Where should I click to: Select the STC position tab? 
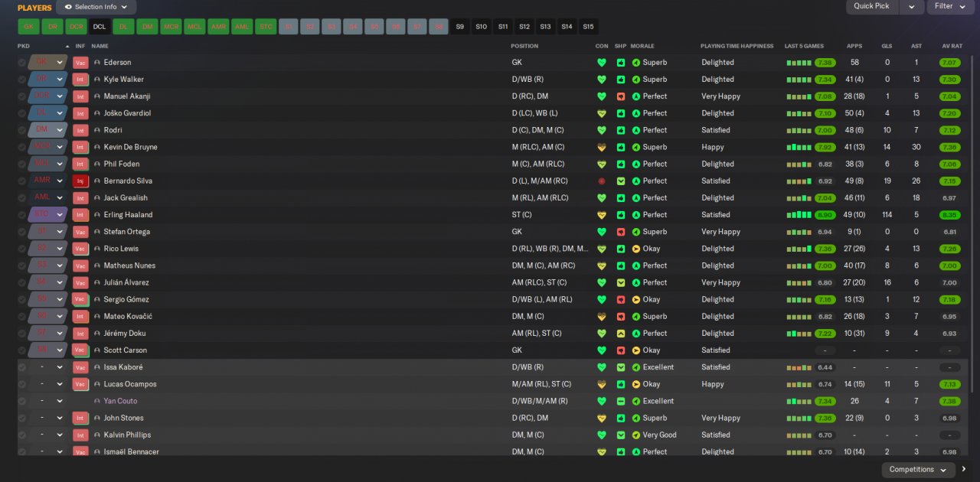(266, 27)
